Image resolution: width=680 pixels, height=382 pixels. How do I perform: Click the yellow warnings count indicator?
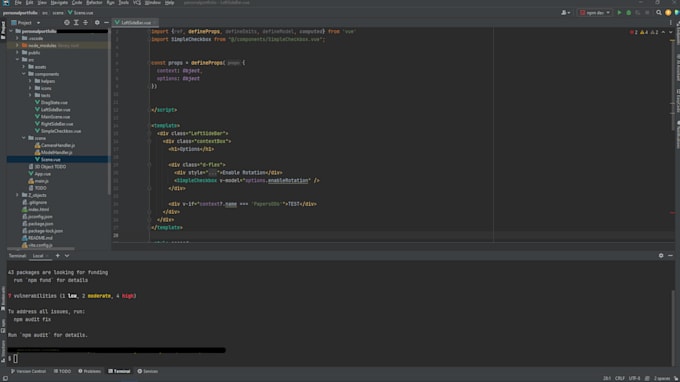(644, 32)
